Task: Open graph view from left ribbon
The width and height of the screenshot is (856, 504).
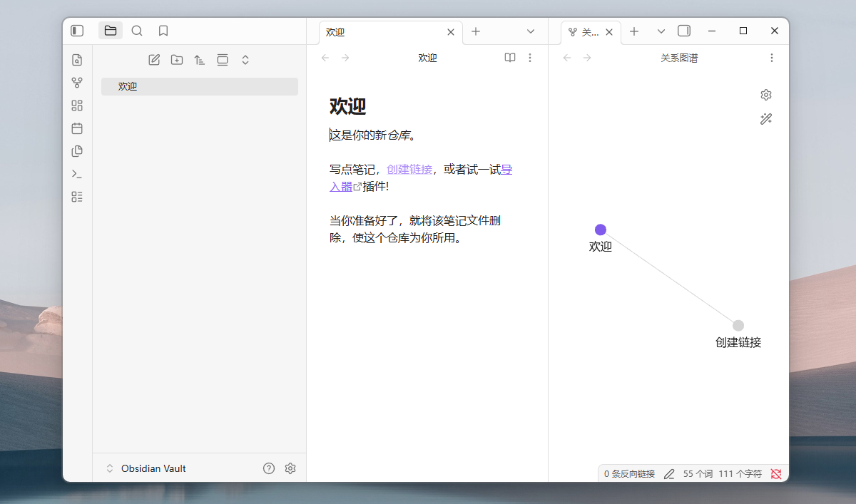Action: [77, 83]
